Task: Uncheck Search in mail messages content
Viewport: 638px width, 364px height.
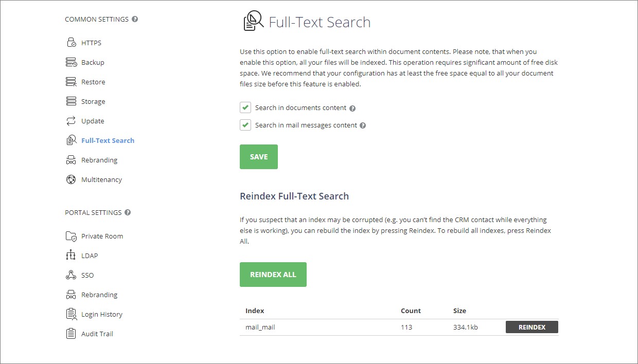Action: tap(245, 125)
